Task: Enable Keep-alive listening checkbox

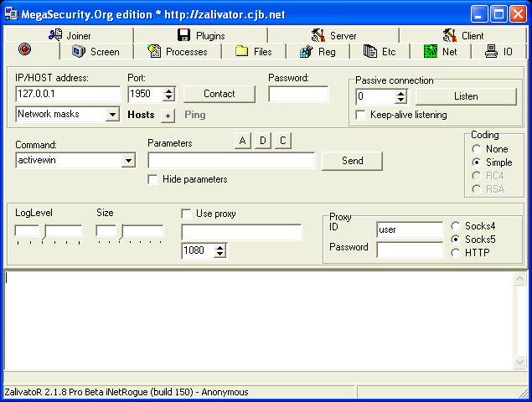Action: point(362,115)
